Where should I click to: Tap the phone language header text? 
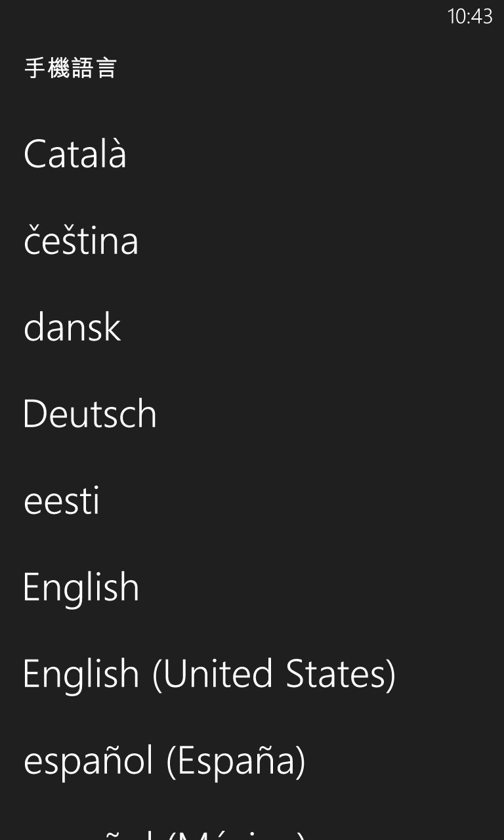pyautogui.click(x=70, y=68)
